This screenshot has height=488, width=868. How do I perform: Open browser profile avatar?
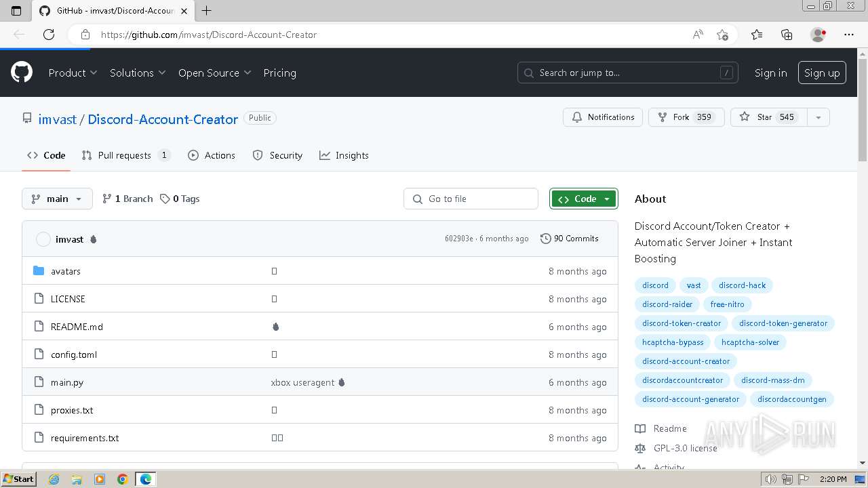click(x=818, y=35)
